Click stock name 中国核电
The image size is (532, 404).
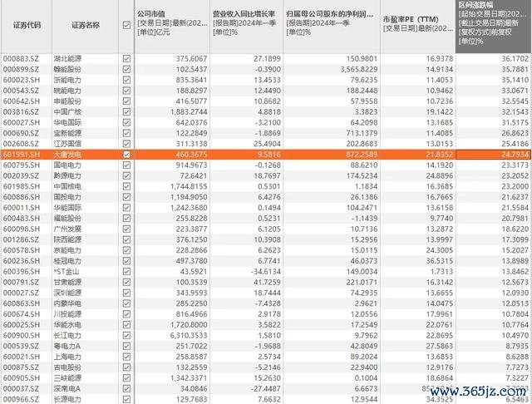[67, 186]
